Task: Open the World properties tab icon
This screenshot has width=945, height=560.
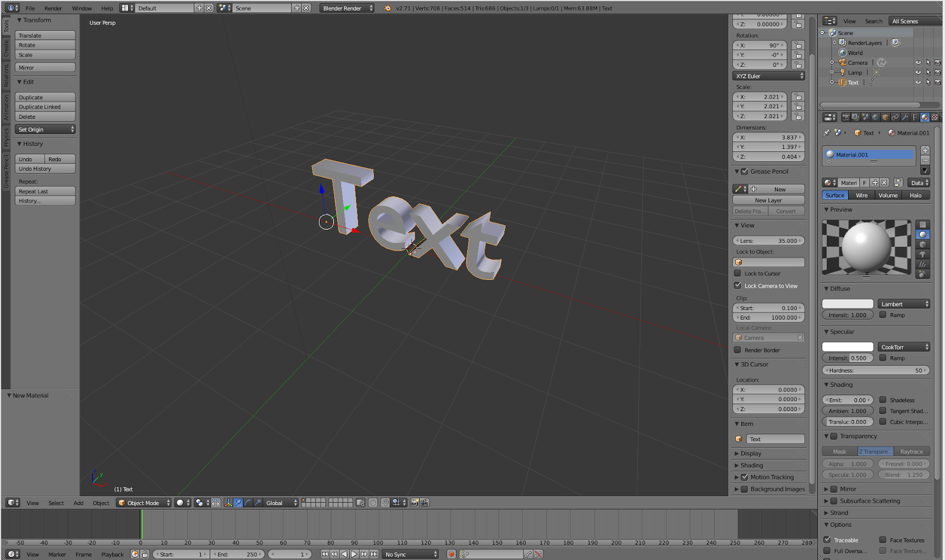Action: click(x=875, y=117)
